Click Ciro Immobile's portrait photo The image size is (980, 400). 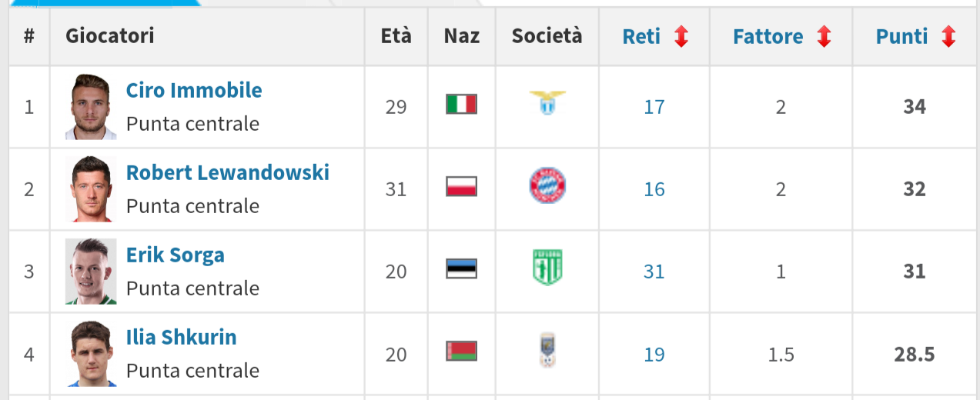(91, 107)
